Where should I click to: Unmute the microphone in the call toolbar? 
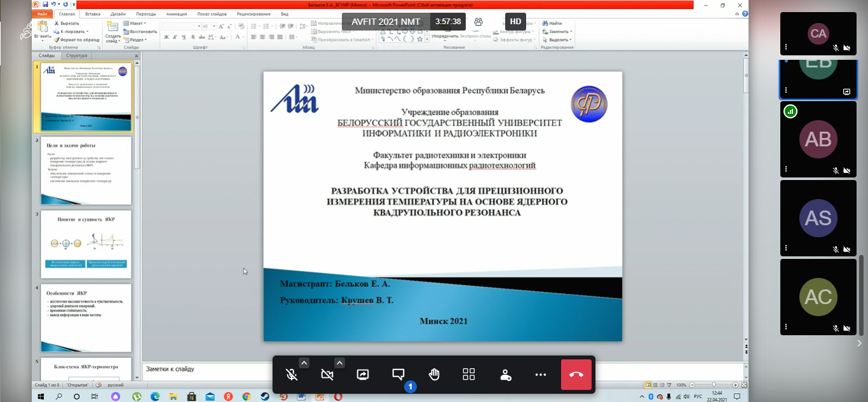coord(292,375)
